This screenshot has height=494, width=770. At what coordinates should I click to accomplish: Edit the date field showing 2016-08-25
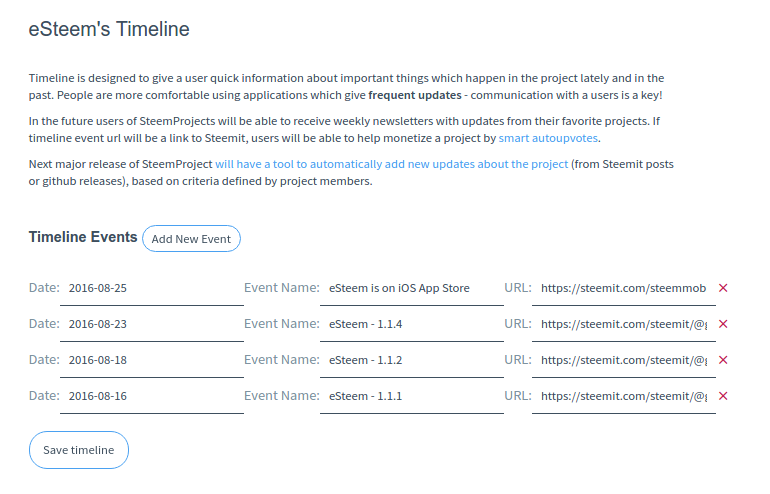click(x=151, y=288)
